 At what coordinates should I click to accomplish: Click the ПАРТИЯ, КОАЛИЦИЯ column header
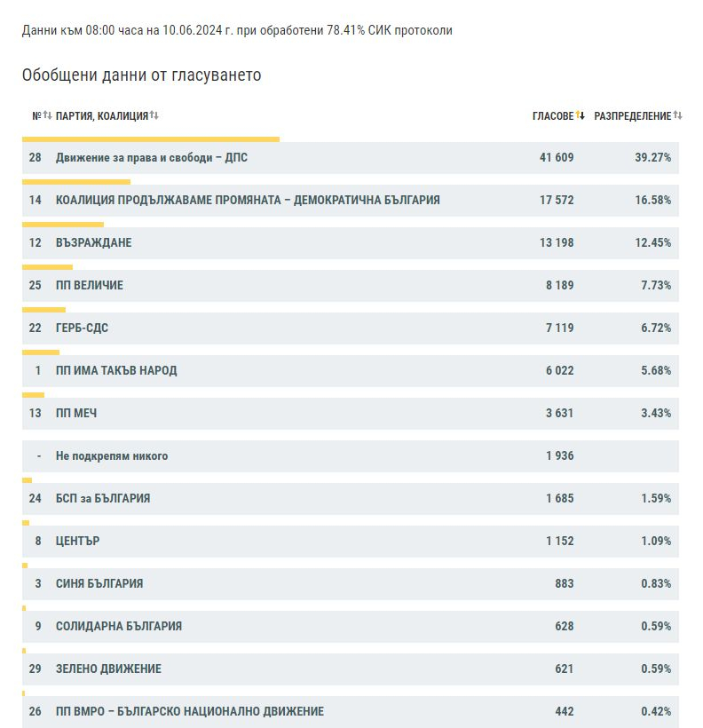click(102, 115)
